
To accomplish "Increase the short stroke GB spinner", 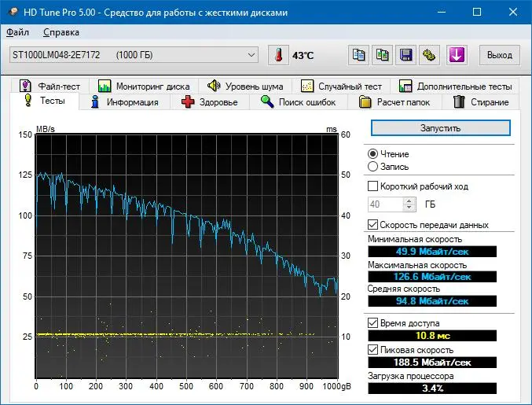I will [409, 201].
